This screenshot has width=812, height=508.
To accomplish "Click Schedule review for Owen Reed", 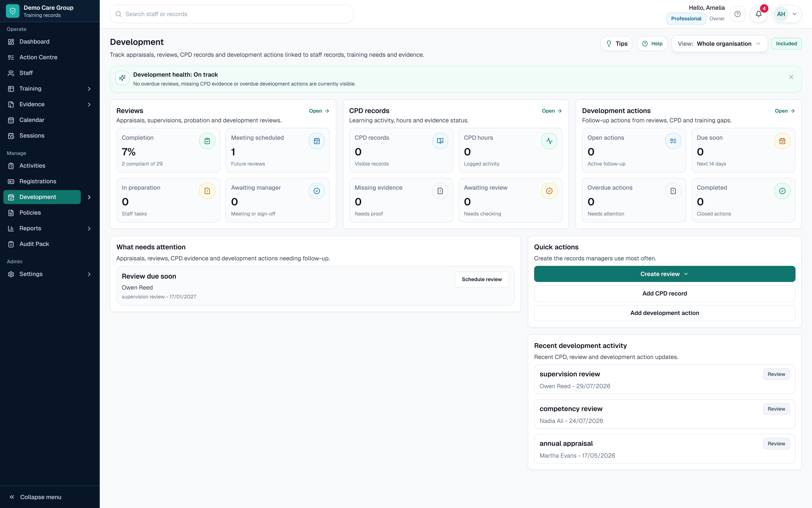I will pos(481,280).
